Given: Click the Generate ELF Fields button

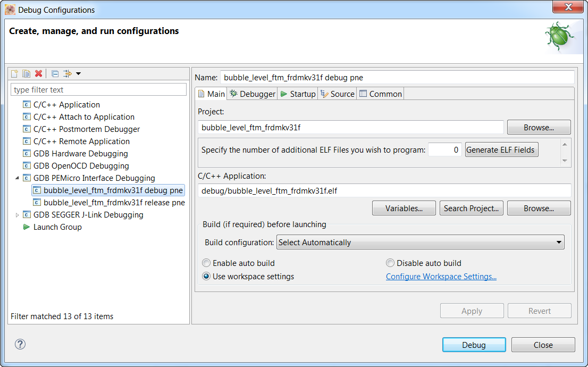Looking at the screenshot, I should [x=501, y=150].
